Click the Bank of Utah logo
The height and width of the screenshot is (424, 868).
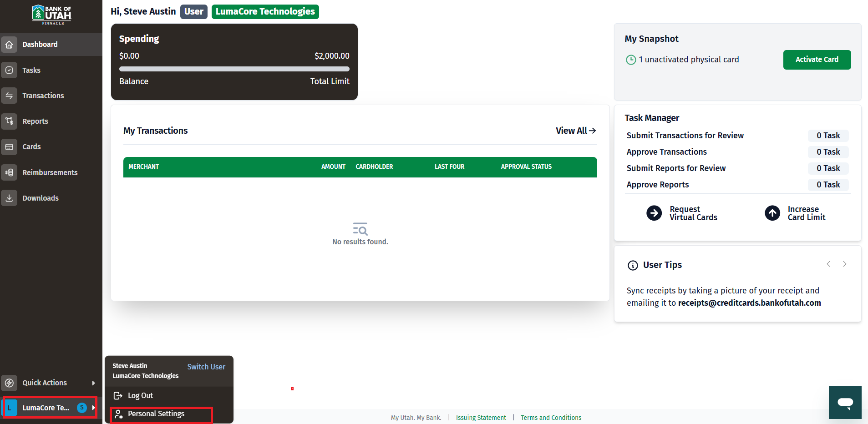click(x=51, y=15)
